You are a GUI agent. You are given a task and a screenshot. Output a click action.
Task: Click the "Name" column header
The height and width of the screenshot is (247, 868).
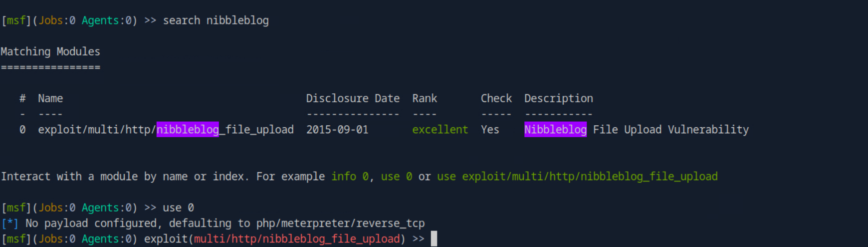click(50, 98)
